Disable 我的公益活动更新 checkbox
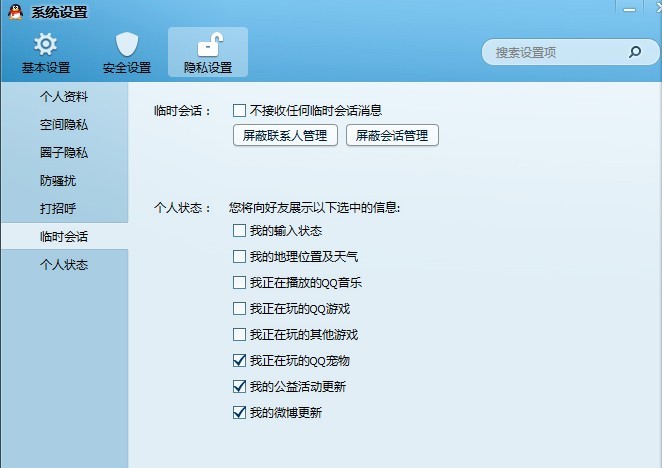 pos(239,386)
